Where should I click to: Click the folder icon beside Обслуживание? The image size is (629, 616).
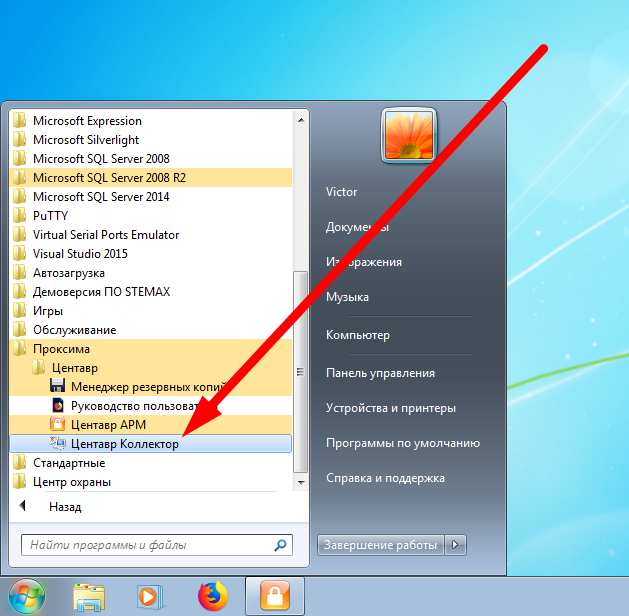19,329
